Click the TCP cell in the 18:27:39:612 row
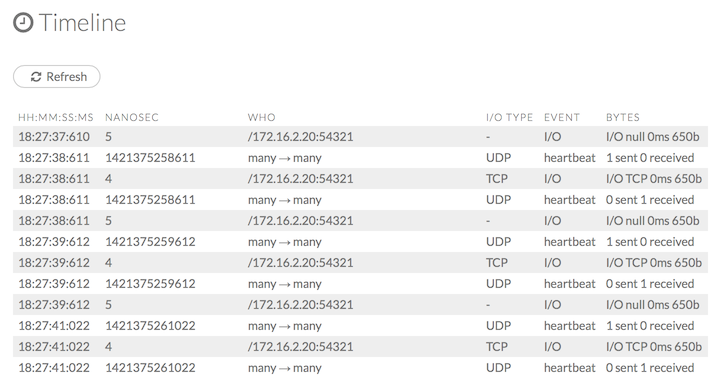The width and height of the screenshot is (726, 378). coord(497,263)
